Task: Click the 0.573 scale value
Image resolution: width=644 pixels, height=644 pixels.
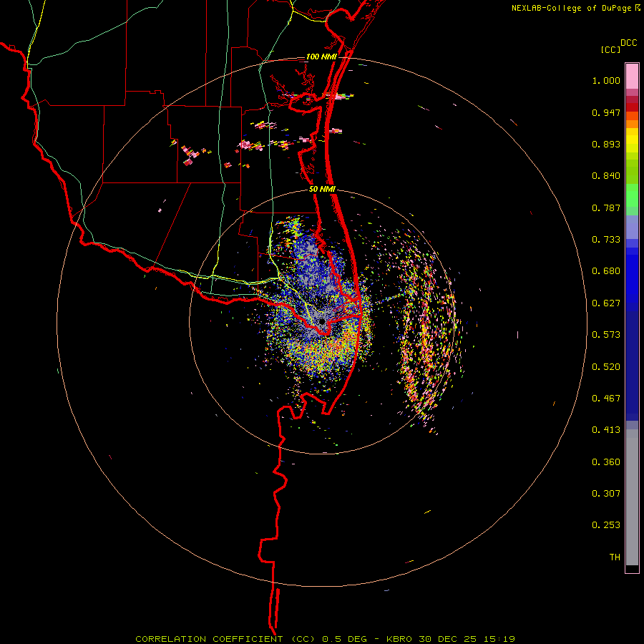Action: (x=606, y=335)
